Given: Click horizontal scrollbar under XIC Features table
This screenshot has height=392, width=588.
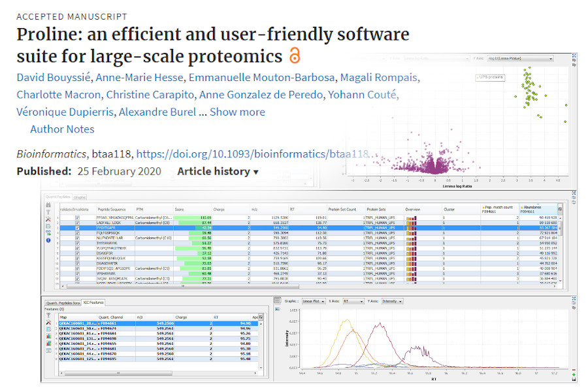Looking at the screenshot, I should click(x=118, y=373).
